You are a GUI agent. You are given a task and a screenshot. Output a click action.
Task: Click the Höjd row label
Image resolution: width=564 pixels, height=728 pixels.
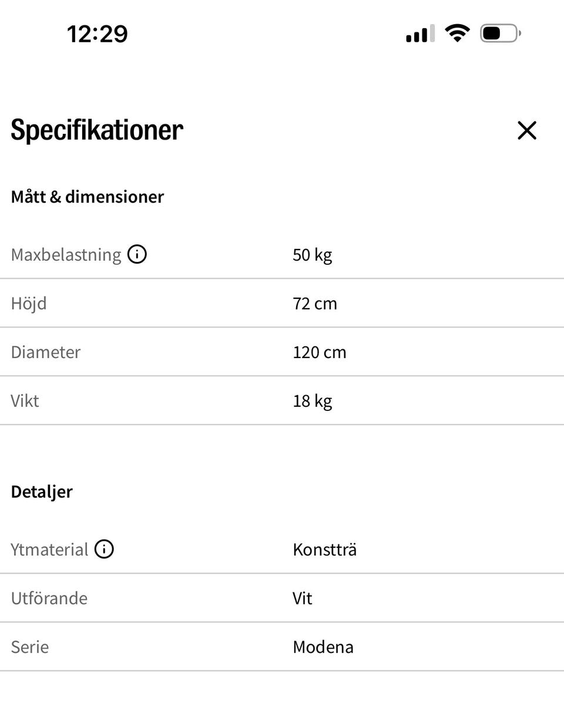[29, 304]
